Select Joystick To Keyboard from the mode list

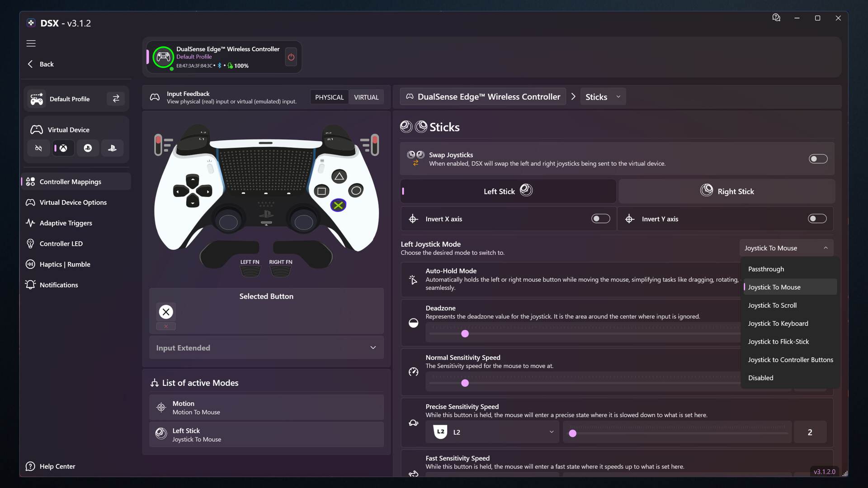point(778,323)
